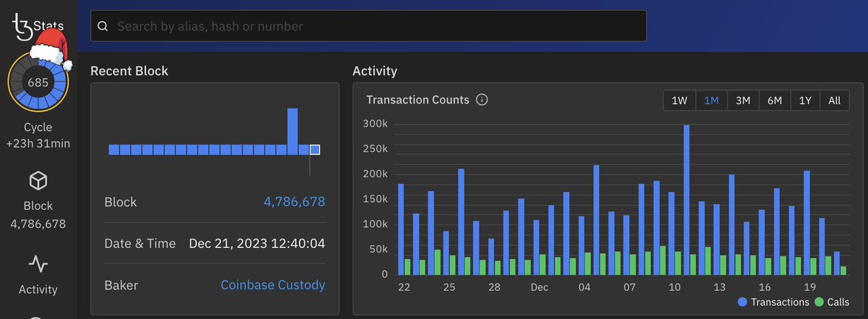Click the search magnifier icon

coord(103,26)
